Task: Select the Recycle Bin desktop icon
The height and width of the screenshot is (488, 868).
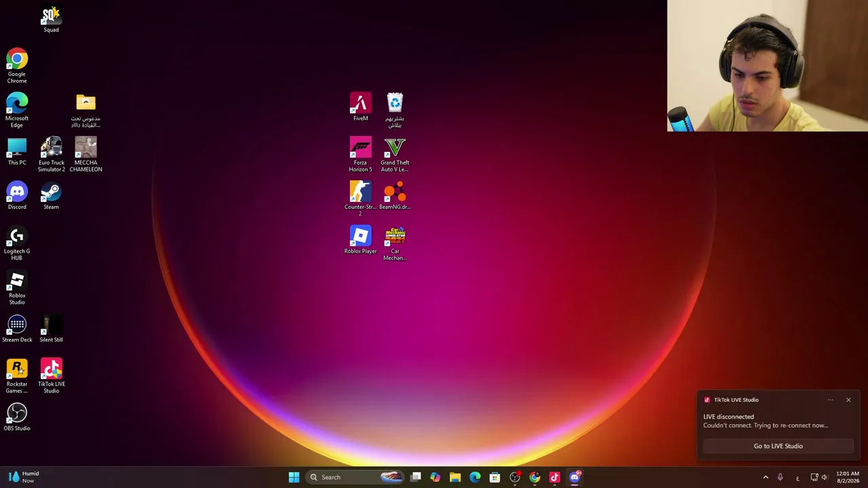Action: pos(395,110)
